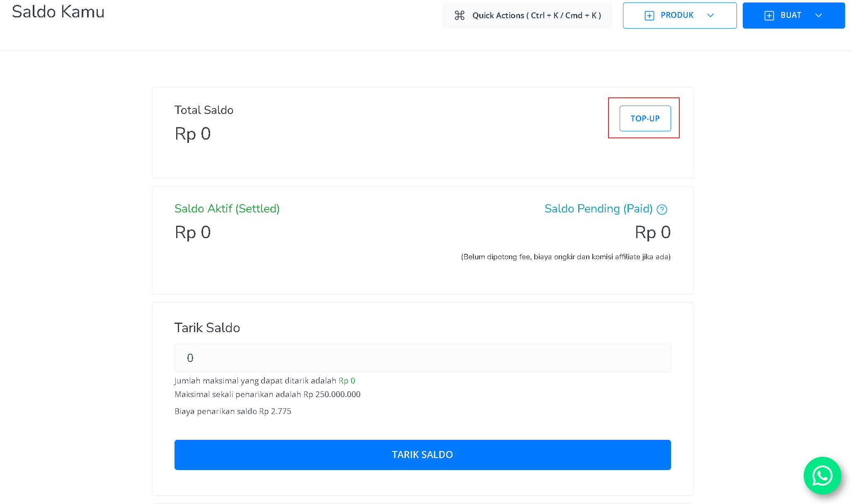
Task: Click the command key icon in Quick Actions
Action: 459,15
